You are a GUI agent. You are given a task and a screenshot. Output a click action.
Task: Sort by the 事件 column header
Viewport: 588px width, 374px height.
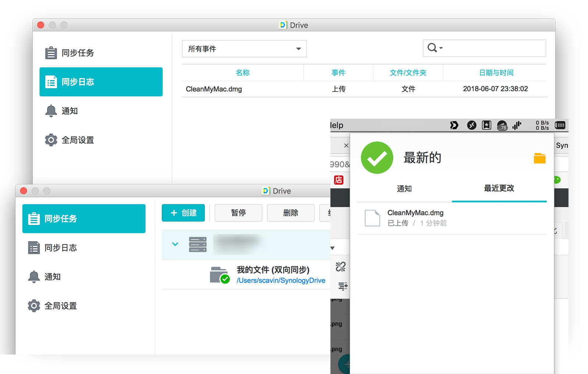[x=338, y=73]
